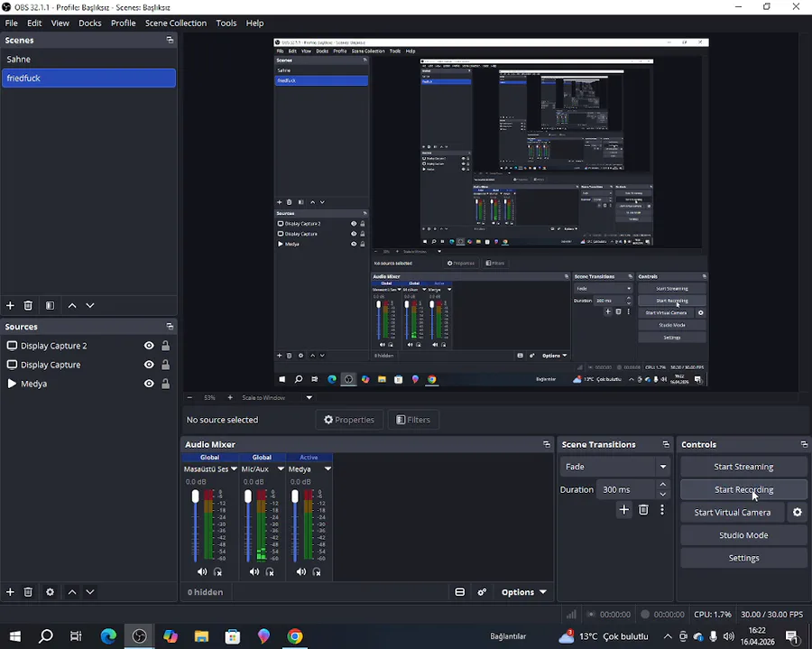Viewport: 812px width, 649px height.
Task: Adjust Masaüstü Ses volume fader
Action: pyautogui.click(x=195, y=496)
